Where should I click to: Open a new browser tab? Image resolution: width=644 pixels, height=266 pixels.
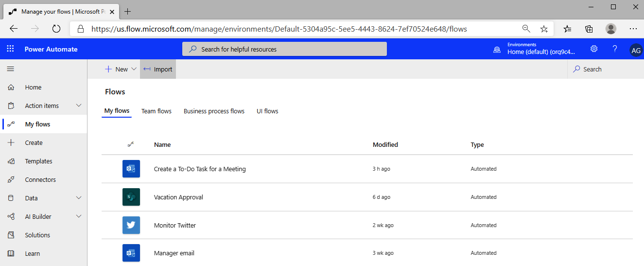coord(128,11)
